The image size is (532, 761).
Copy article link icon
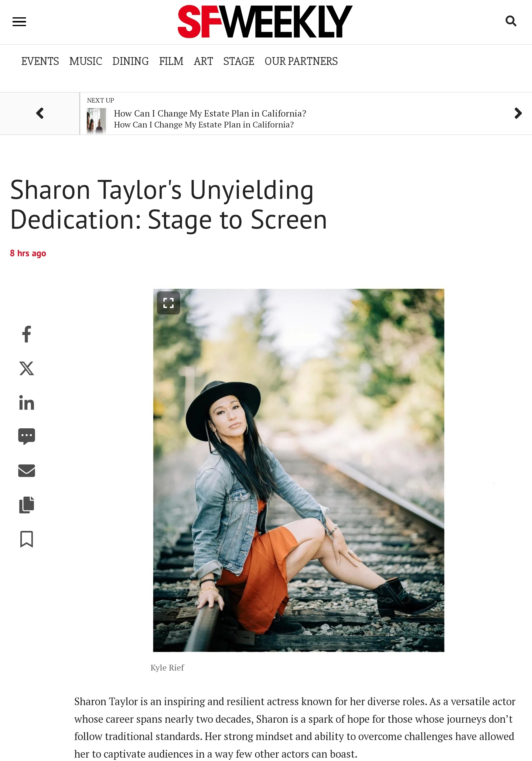(26, 505)
